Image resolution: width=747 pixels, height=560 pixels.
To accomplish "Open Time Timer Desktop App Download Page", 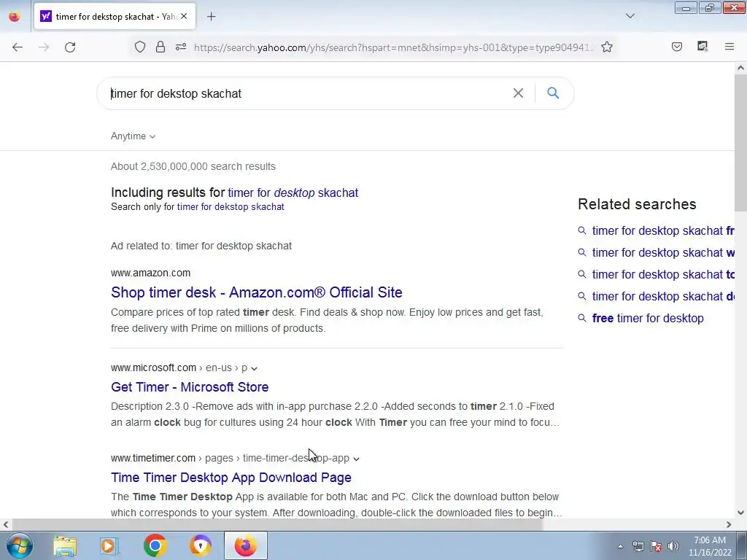I will pyautogui.click(x=231, y=478).
